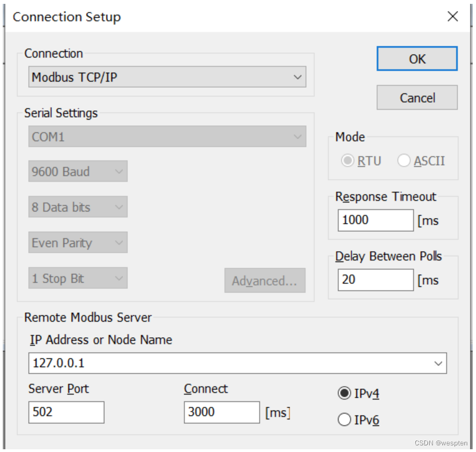Open the 1 Stop Bit dropdown
Image resolution: width=476 pixels, height=452 pixels.
[78, 278]
